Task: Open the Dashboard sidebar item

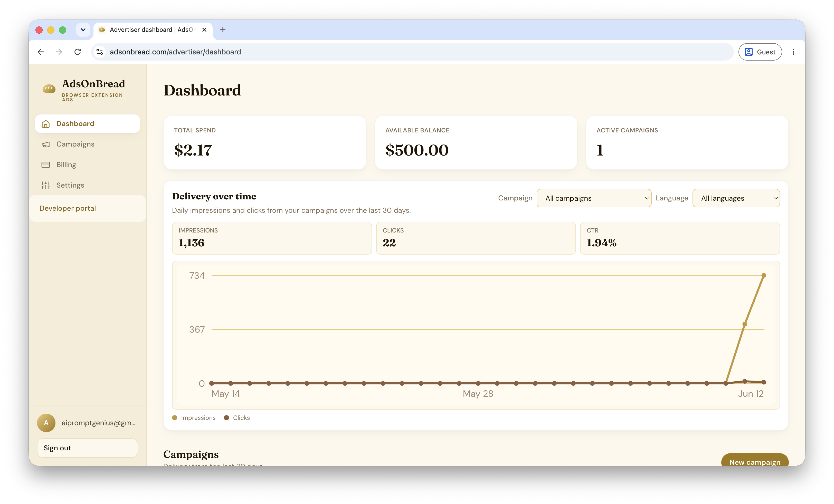Action: coord(87,124)
